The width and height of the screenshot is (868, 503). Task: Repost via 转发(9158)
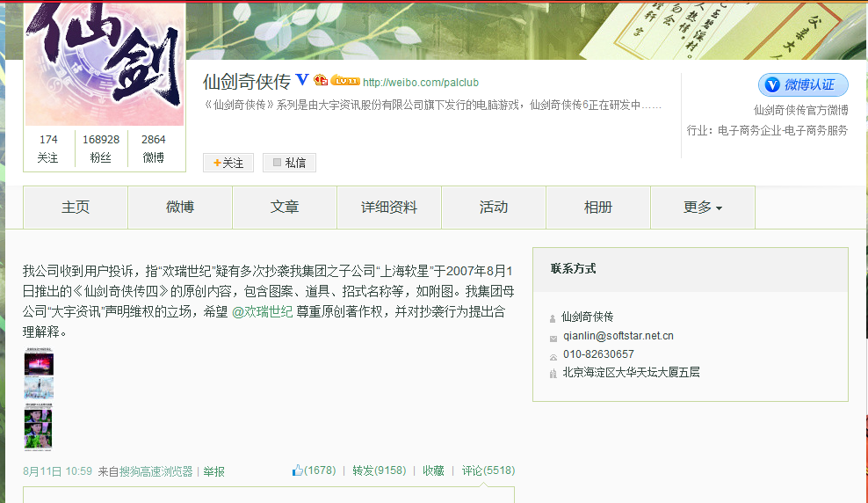tap(380, 470)
